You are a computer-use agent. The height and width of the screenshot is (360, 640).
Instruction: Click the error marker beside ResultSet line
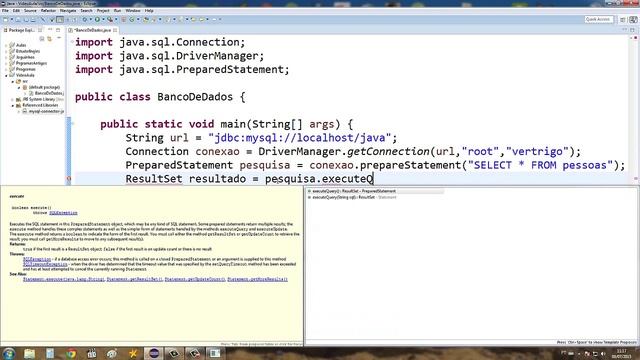click(69, 179)
